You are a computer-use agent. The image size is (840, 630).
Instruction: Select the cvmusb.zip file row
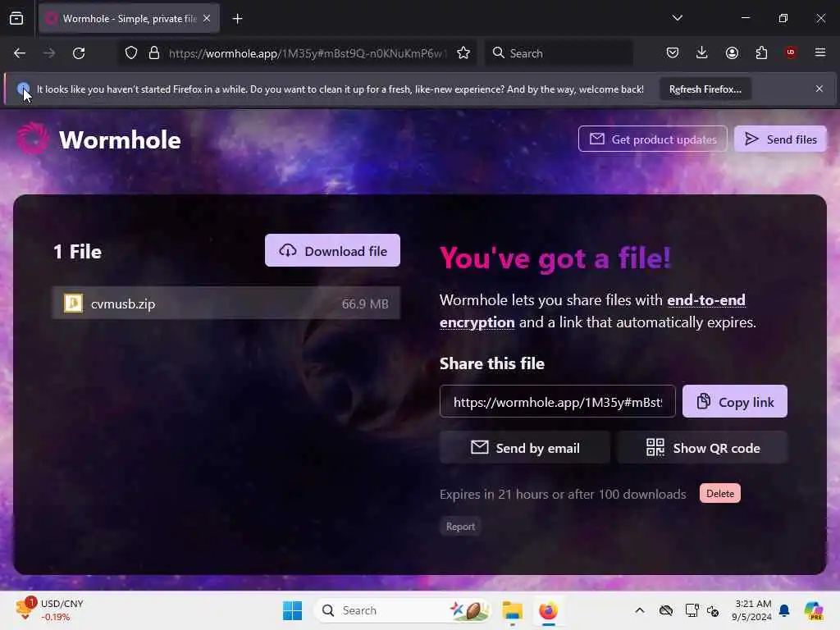click(x=226, y=304)
